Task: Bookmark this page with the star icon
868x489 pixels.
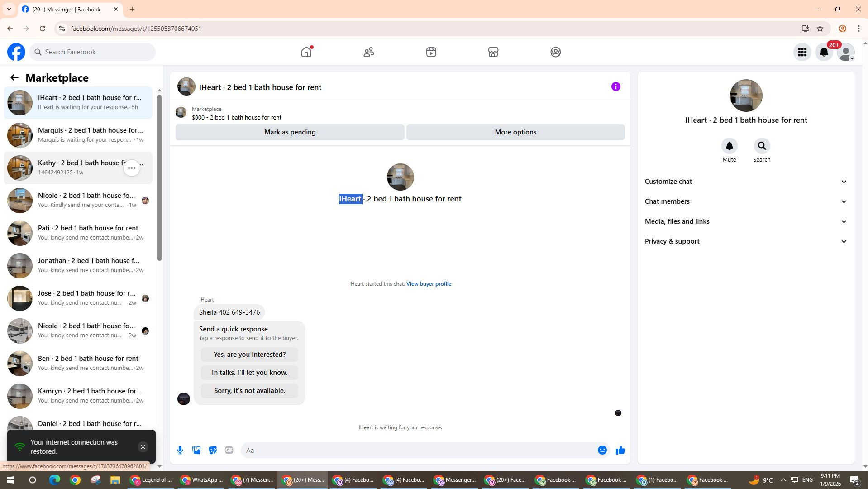Action: tap(820, 29)
